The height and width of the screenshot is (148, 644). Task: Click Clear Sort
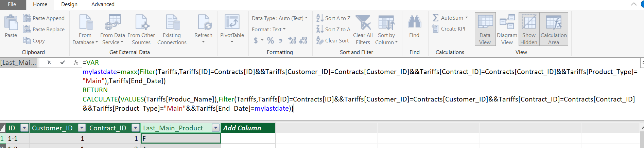coord(332,40)
